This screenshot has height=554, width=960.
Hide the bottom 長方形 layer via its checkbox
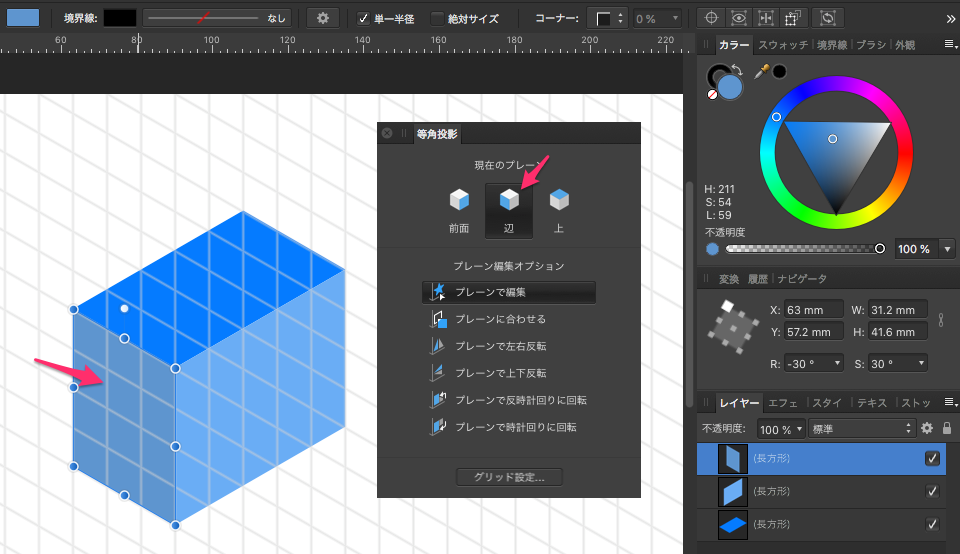(x=932, y=524)
